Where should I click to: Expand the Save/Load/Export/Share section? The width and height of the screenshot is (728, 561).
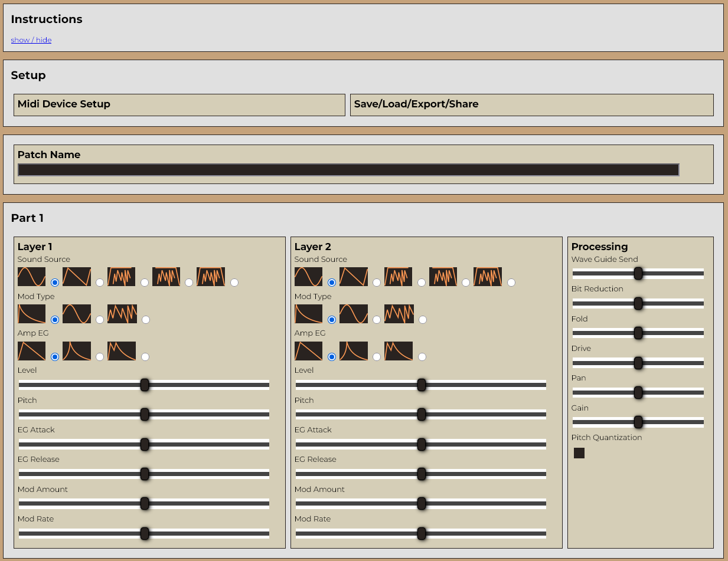click(x=532, y=104)
